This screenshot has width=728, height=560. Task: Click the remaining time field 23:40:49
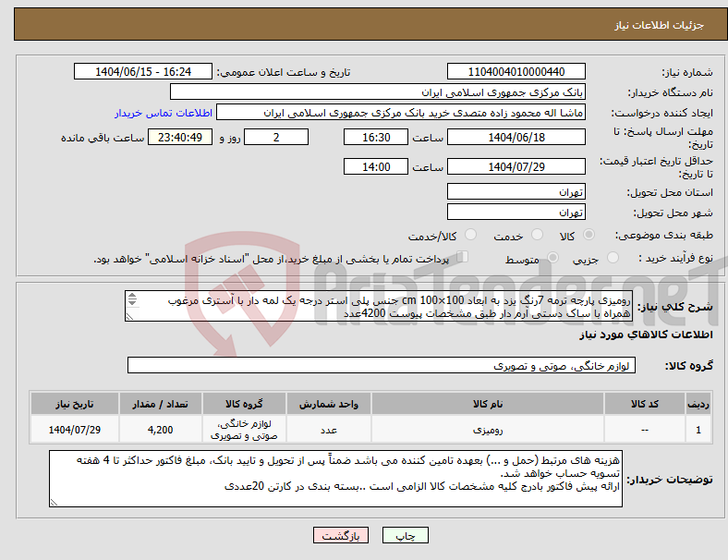pyautogui.click(x=180, y=138)
